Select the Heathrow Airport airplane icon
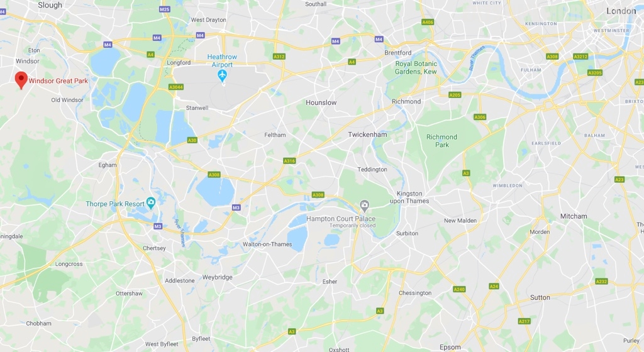This screenshot has width=644, height=352. tap(222, 75)
